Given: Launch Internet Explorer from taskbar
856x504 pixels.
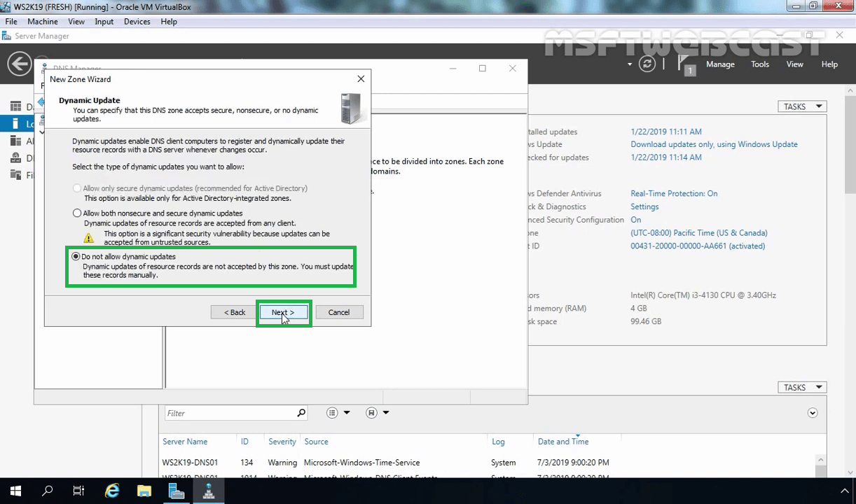Looking at the screenshot, I should (112, 491).
